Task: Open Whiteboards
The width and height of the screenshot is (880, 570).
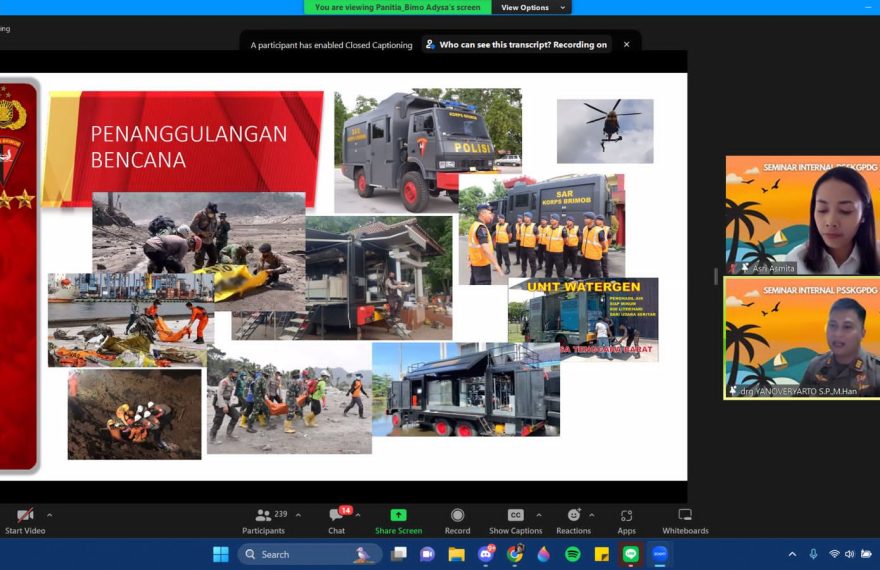Action: pos(685,516)
